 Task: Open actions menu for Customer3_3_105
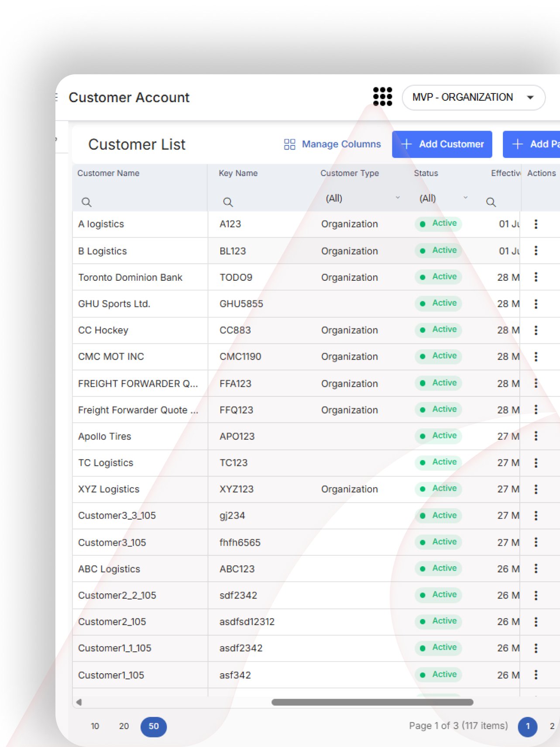coord(536,516)
